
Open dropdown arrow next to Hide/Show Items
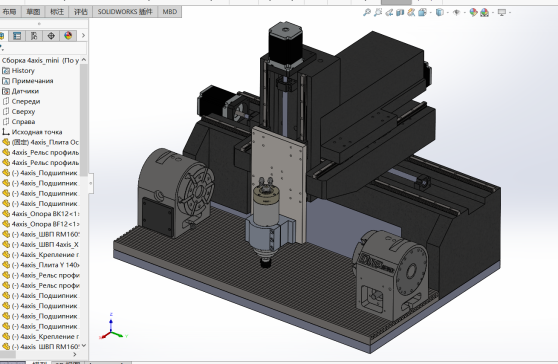click(464, 12)
